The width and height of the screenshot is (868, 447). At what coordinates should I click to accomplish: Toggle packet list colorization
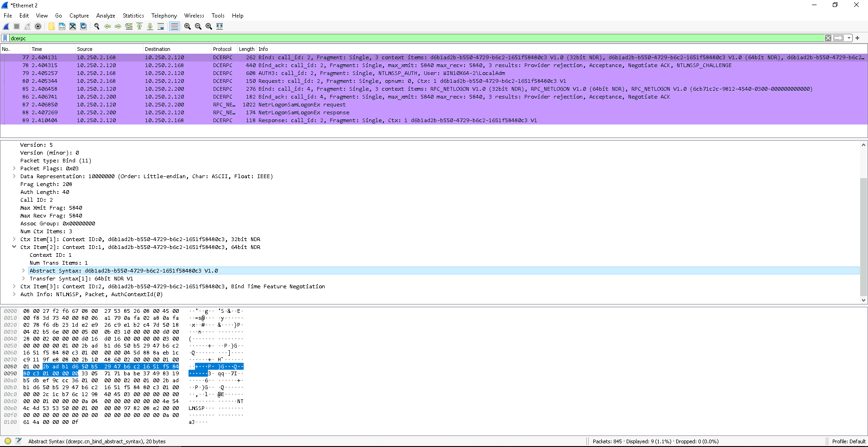174,26
